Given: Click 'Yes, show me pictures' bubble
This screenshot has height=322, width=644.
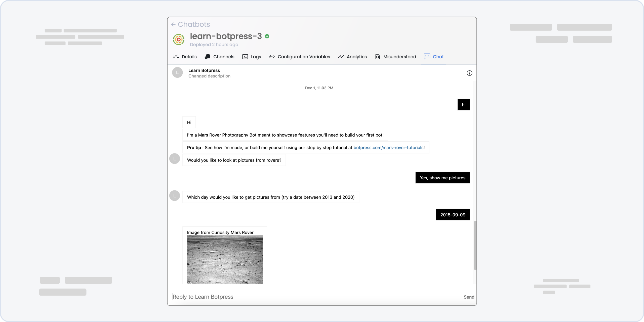Looking at the screenshot, I should tap(442, 178).
